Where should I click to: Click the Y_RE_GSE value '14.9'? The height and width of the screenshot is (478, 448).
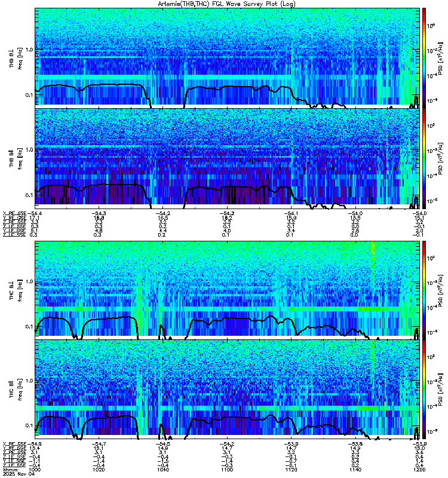355,449
